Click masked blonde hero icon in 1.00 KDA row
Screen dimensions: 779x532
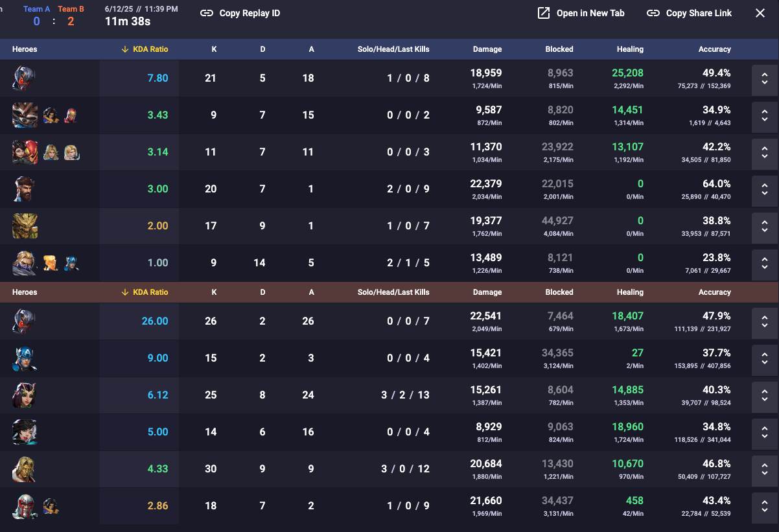(x=25, y=263)
